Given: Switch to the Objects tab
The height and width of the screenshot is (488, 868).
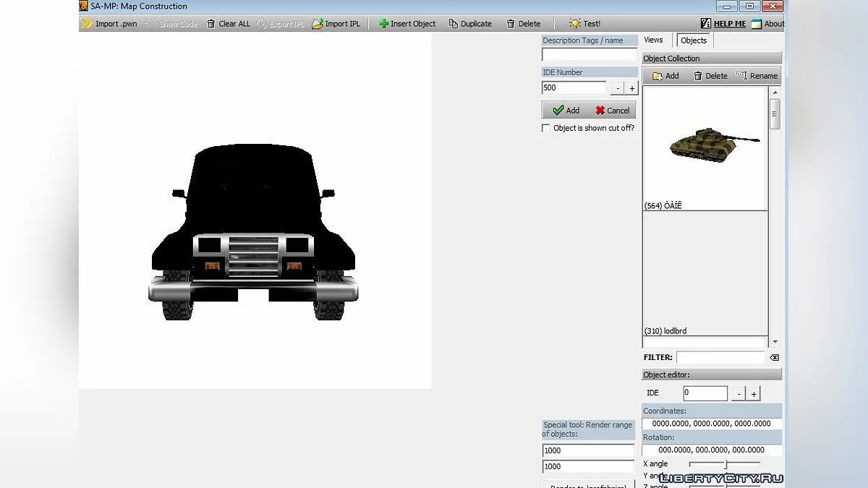Looking at the screenshot, I should tap(694, 40).
